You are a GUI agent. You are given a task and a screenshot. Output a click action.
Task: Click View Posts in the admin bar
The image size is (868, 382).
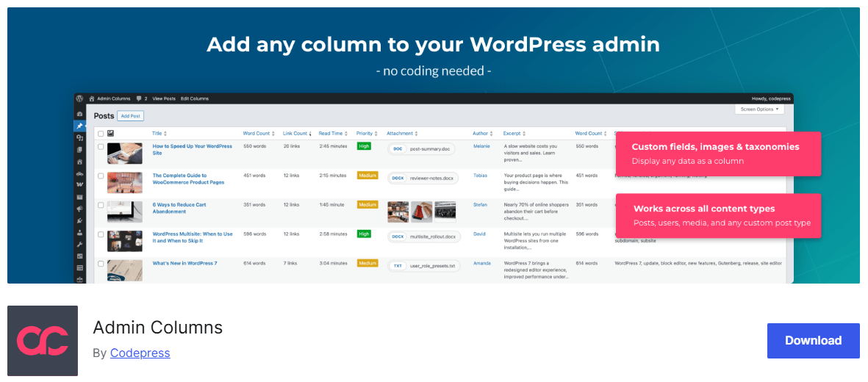164,98
